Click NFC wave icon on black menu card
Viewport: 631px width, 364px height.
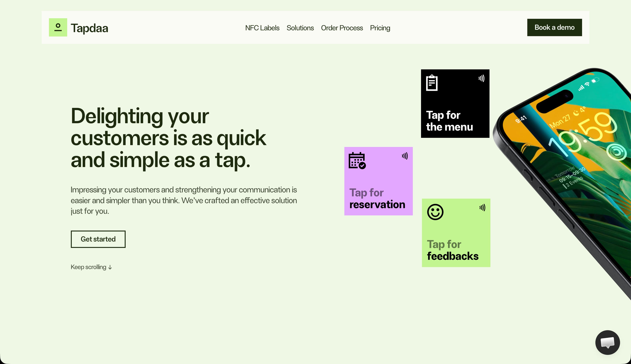(481, 78)
